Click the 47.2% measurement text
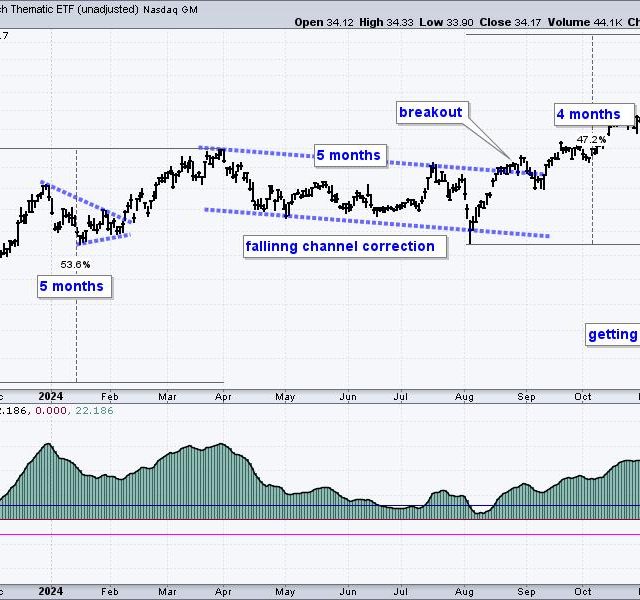Screen dimensions: 640x600 pyautogui.click(x=591, y=139)
